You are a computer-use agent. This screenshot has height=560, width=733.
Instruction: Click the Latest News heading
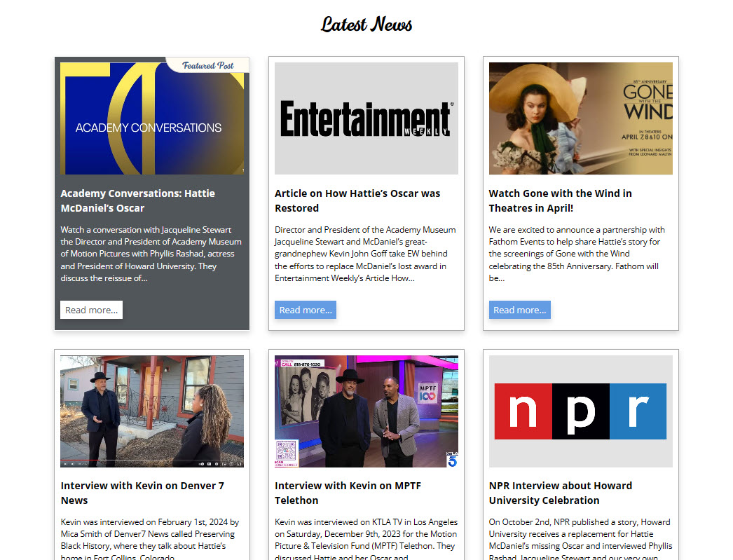[x=366, y=25]
